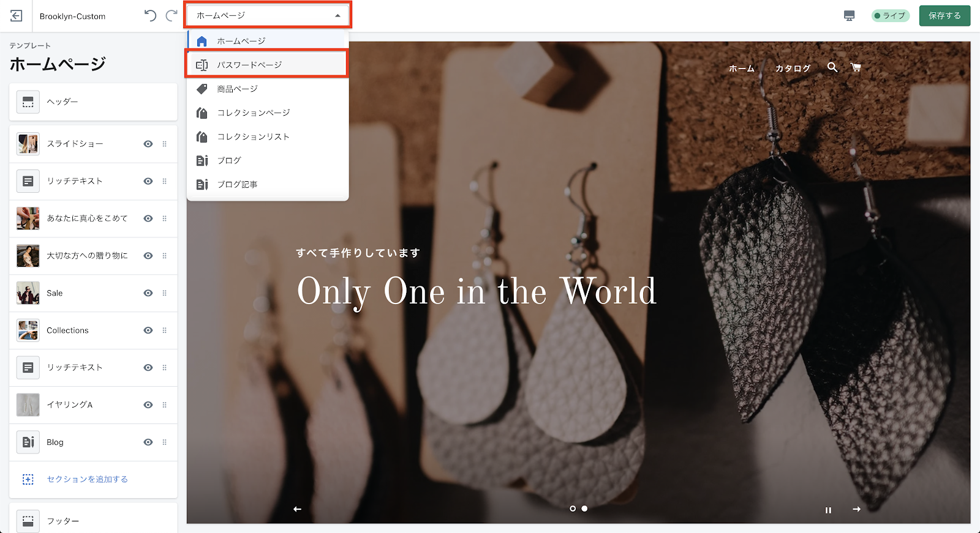Screen dimensions: 980x533
Task: Select the first slideshow dot indicator
Action: tap(573, 509)
